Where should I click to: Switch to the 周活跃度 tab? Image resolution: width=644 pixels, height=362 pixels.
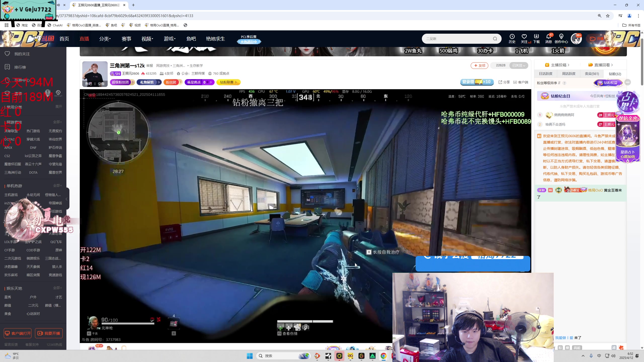point(569,74)
